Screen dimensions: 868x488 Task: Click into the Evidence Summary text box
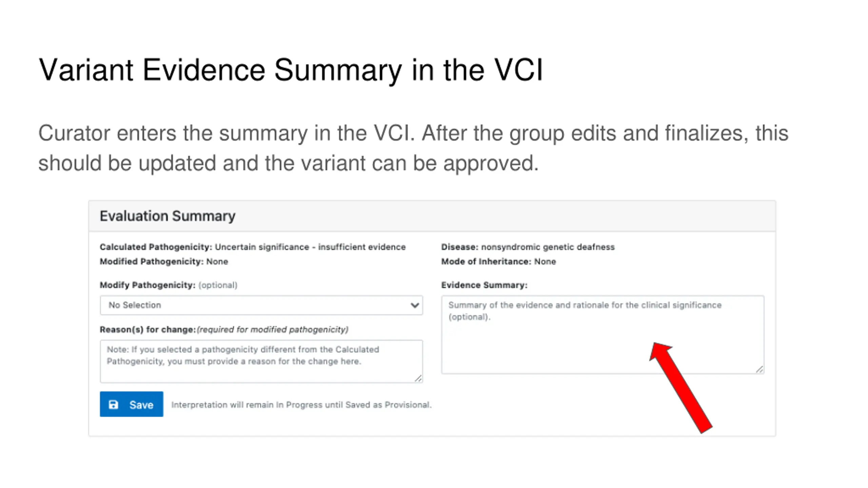[603, 335]
